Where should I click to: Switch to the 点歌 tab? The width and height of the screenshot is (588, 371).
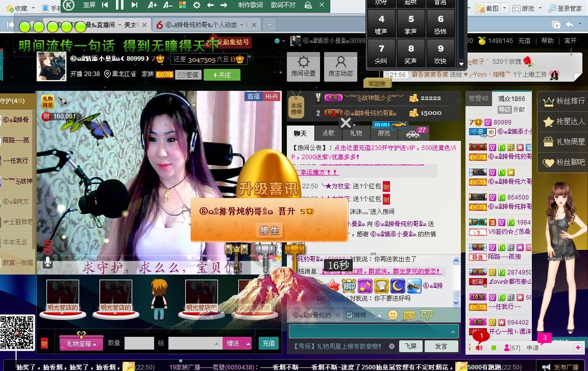click(x=328, y=133)
